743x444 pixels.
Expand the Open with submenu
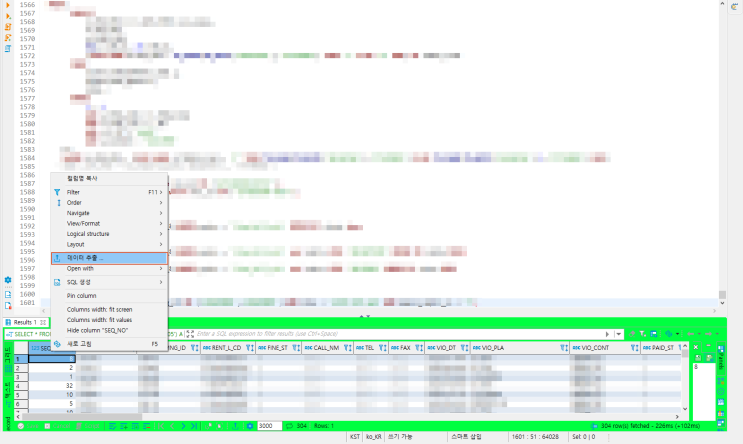click(x=109, y=269)
